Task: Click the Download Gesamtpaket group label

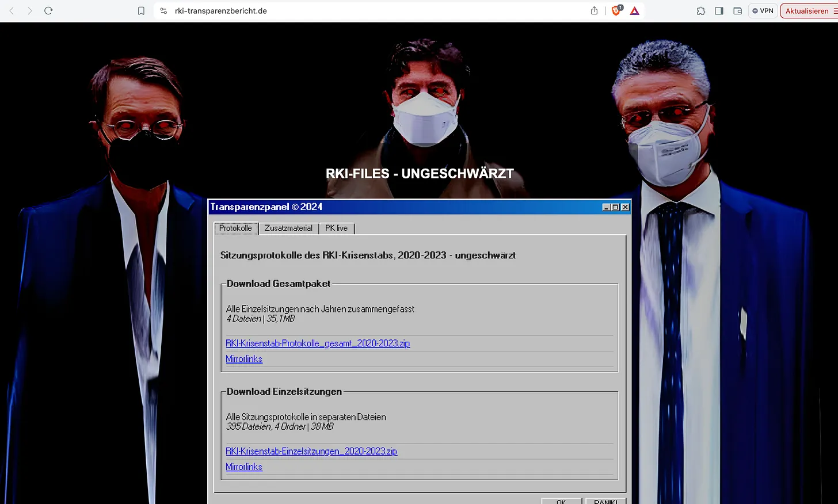Action: 279,284
